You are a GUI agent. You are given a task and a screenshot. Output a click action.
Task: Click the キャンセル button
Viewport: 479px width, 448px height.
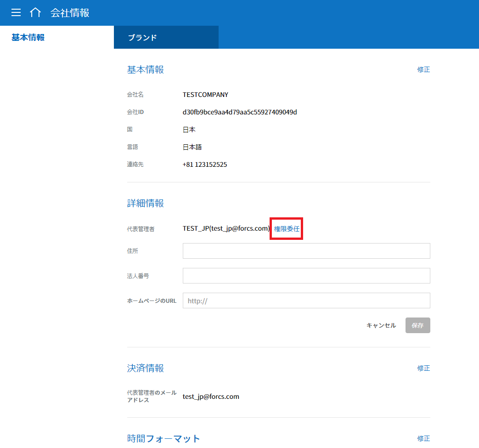tap(381, 325)
